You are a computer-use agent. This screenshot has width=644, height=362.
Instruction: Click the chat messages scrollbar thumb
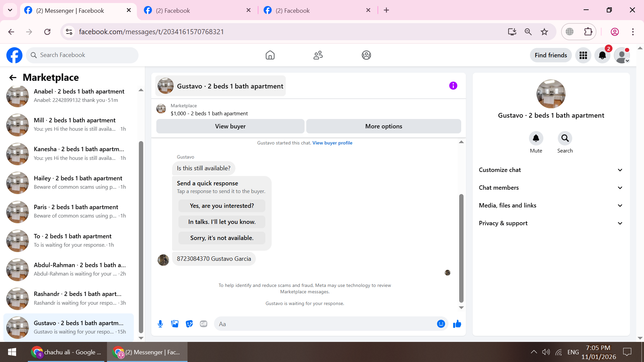[461, 248]
